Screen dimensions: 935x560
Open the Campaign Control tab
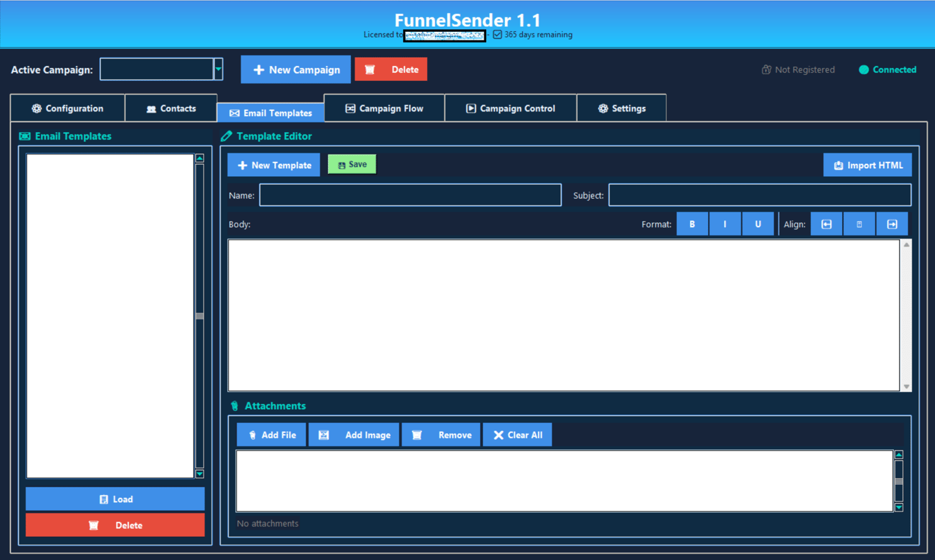point(511,108)
